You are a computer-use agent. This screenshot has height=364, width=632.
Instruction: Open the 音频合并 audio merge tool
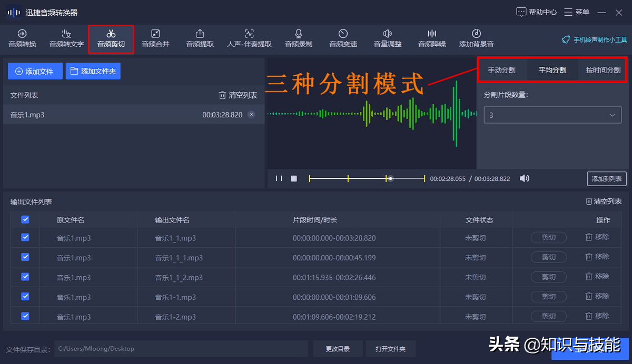155,38
